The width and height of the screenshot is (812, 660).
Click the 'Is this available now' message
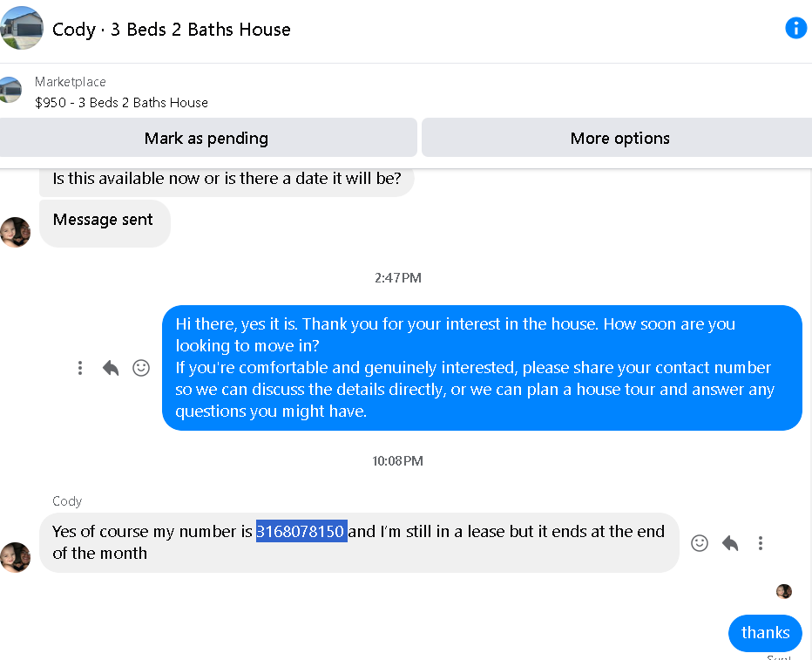(227, 180)
